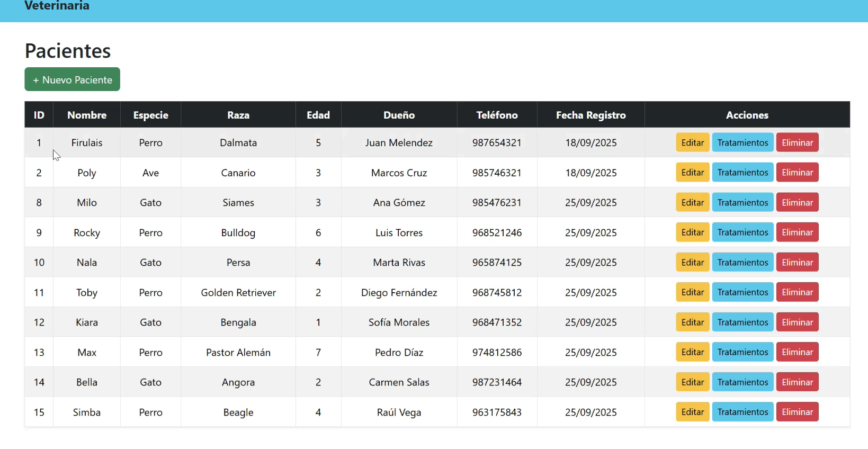Open Tratamientos for Poly
868x449 pixels.
point(742,173)
